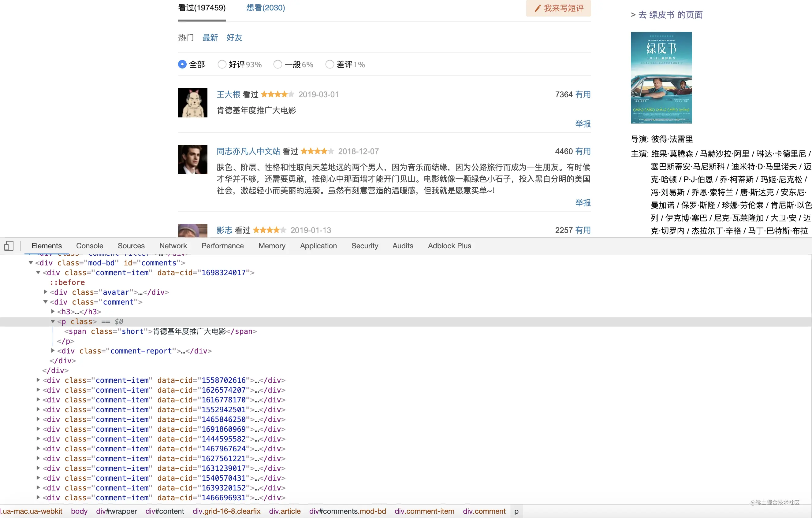Select the span class short line
812x518 pixels.
(x=161, y=331)
